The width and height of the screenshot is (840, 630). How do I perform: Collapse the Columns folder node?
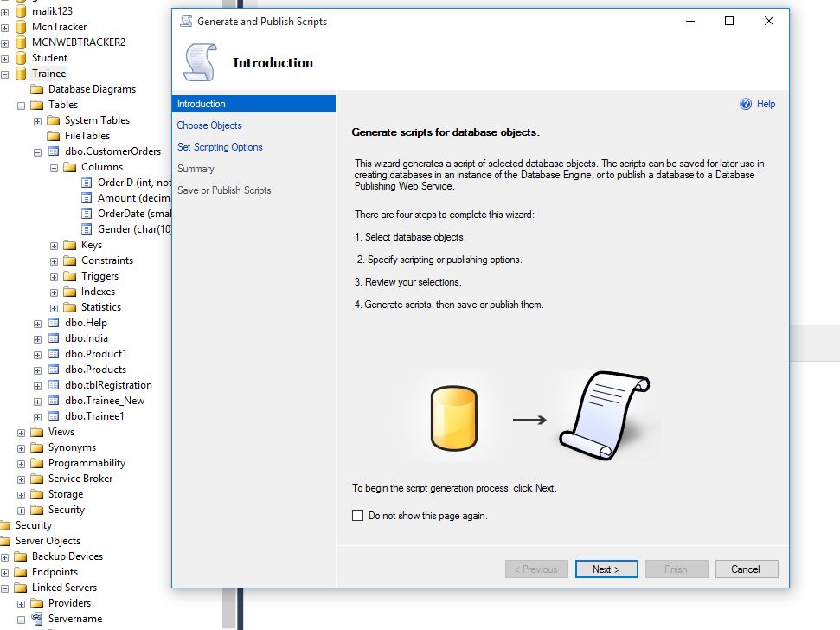coord(54,168)
